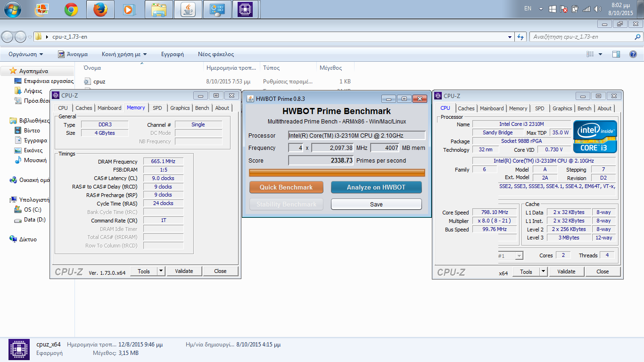Click the search magnifier in Explorer search box
Screen dimensions: 644x362
coord(637,37)
